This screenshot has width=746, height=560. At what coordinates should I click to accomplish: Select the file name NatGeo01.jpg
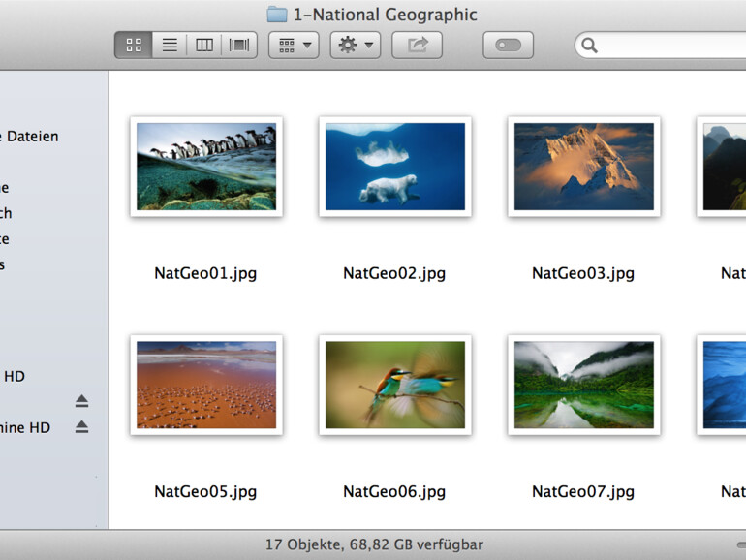click(205, 273)
